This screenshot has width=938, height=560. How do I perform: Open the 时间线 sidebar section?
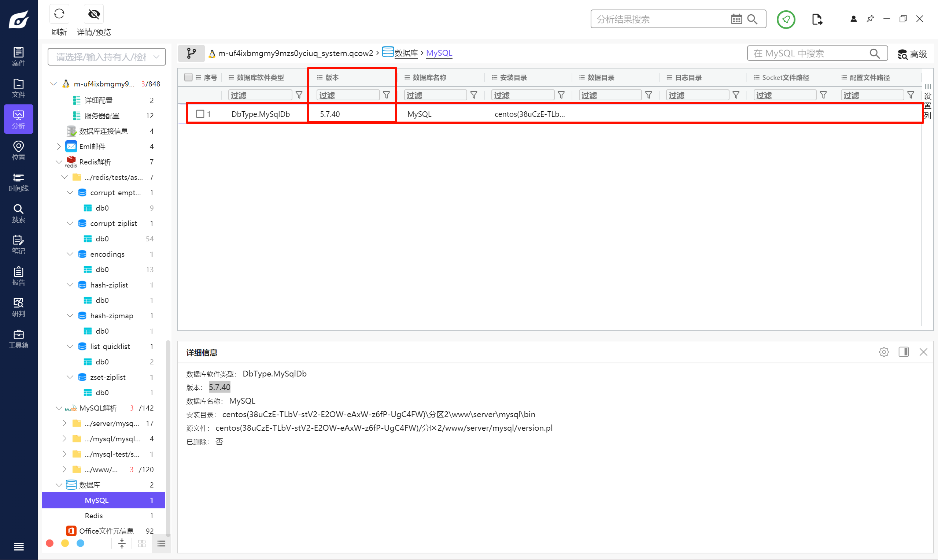[x=18, y=182]
